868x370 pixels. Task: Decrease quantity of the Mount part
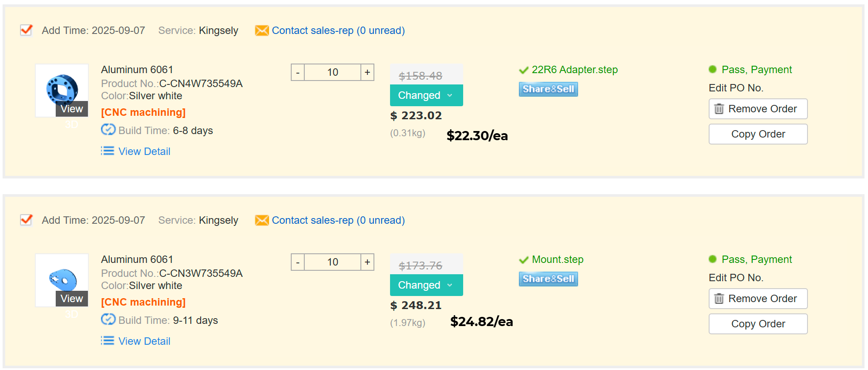[x=298, y=262]
